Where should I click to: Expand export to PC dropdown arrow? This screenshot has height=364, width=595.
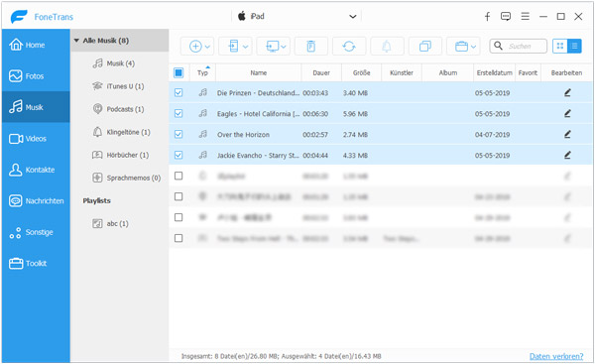pyautogui.click(x=284, y=47)
